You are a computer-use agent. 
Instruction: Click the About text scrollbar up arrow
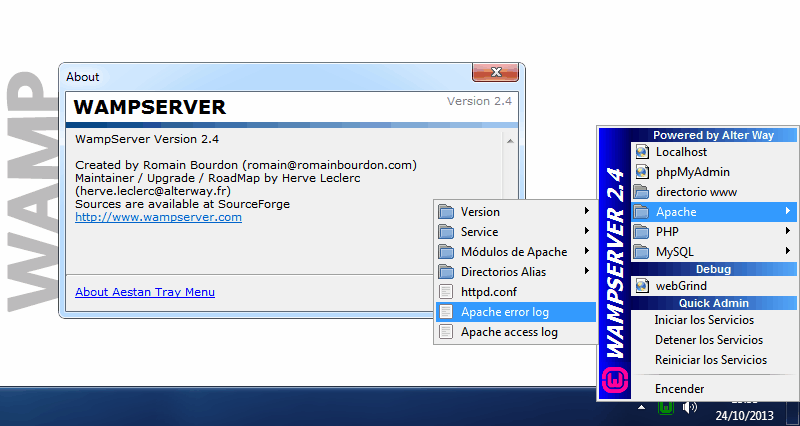point(510,141)
